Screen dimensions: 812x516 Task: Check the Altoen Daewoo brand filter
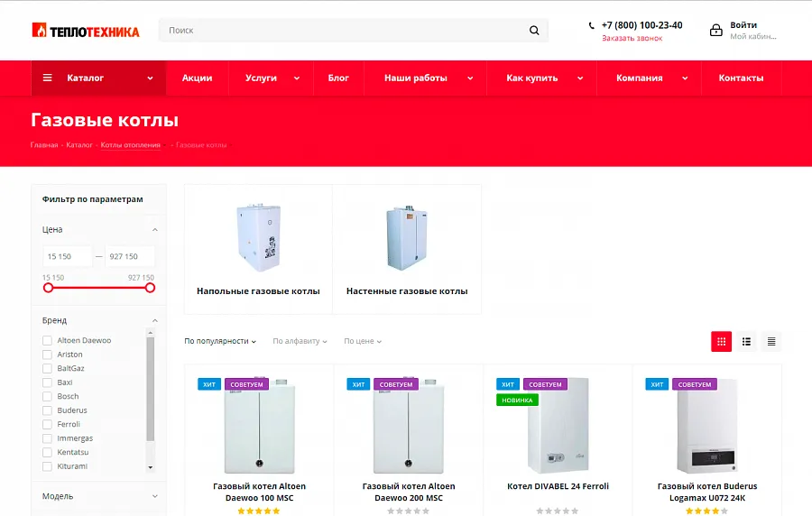pos(47,341)
